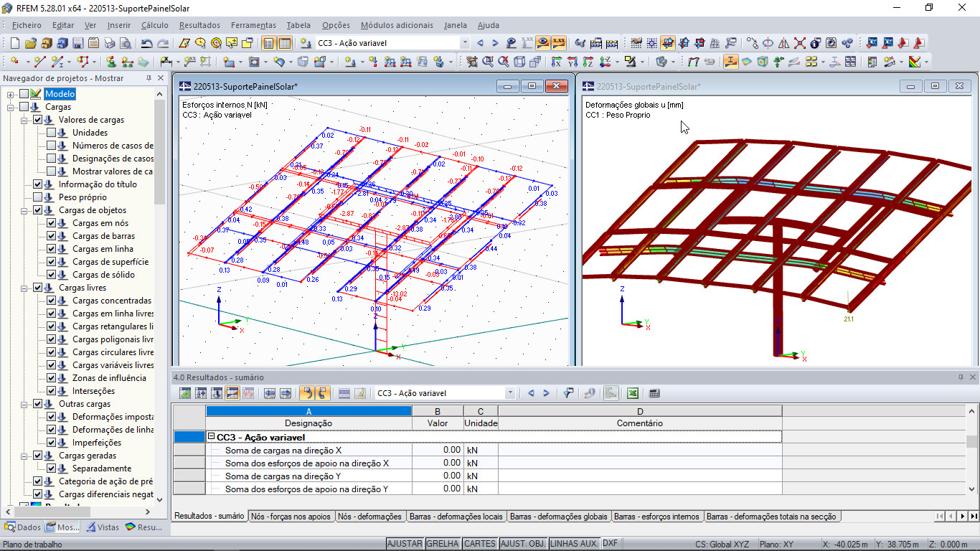Collapse the Cargas de objetos node
980x551 pixels.
click(x=24, y=210)
